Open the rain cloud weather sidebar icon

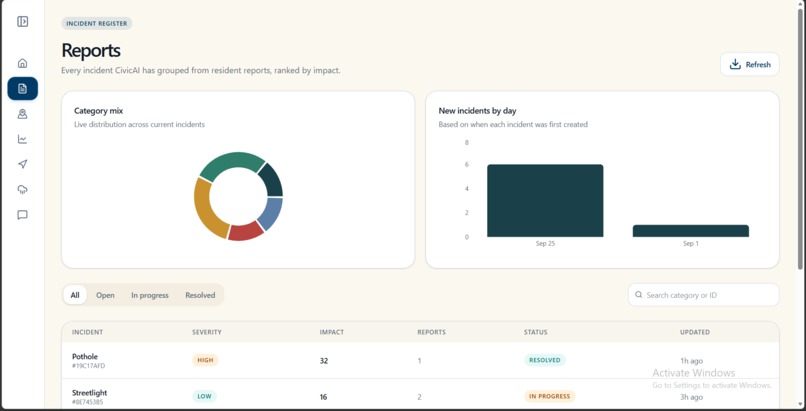(x=22, y=190)
